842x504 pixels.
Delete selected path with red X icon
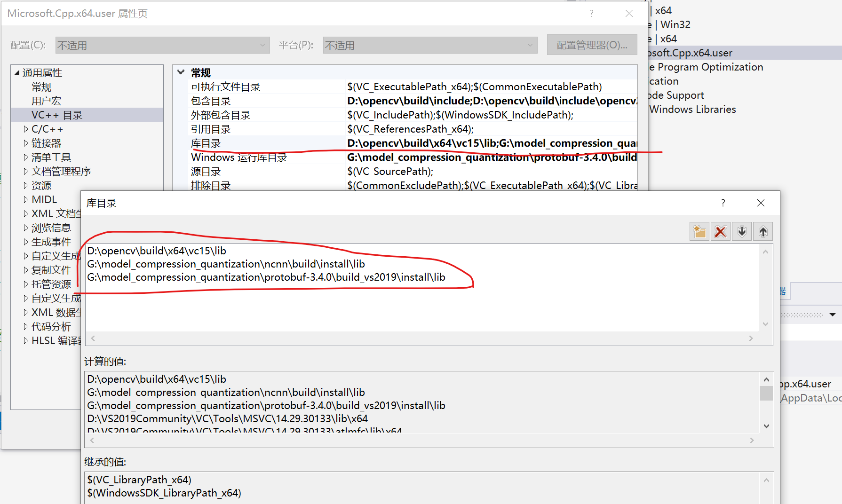721,231
